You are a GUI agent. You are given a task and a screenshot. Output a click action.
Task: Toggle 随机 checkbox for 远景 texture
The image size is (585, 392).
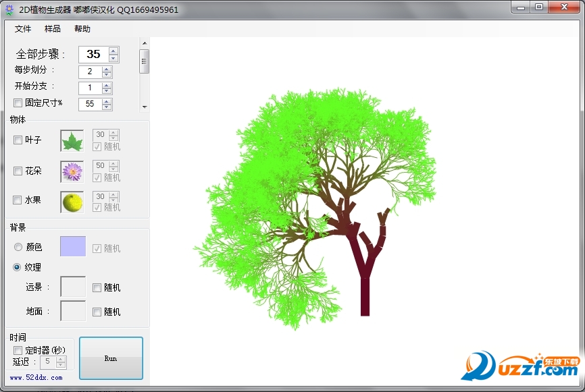(97, 287)
